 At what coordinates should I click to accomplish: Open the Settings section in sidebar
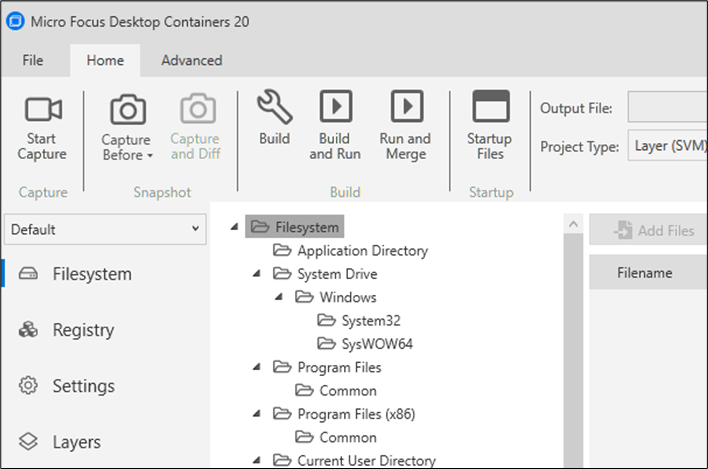[x=83, y=386]
